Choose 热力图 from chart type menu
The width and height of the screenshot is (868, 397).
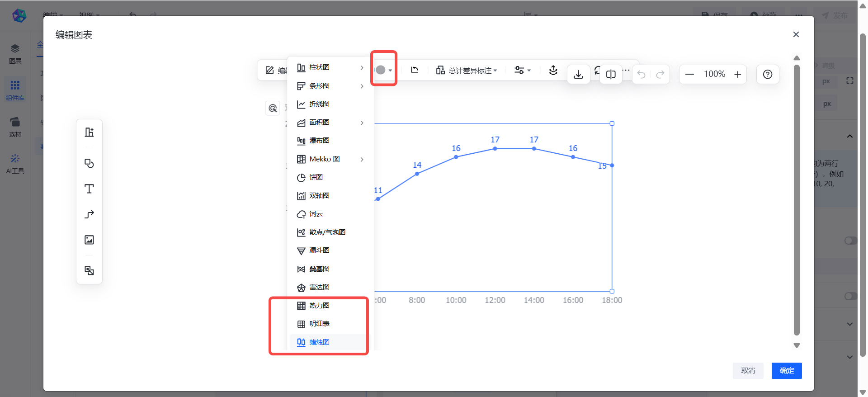(319, 306)
